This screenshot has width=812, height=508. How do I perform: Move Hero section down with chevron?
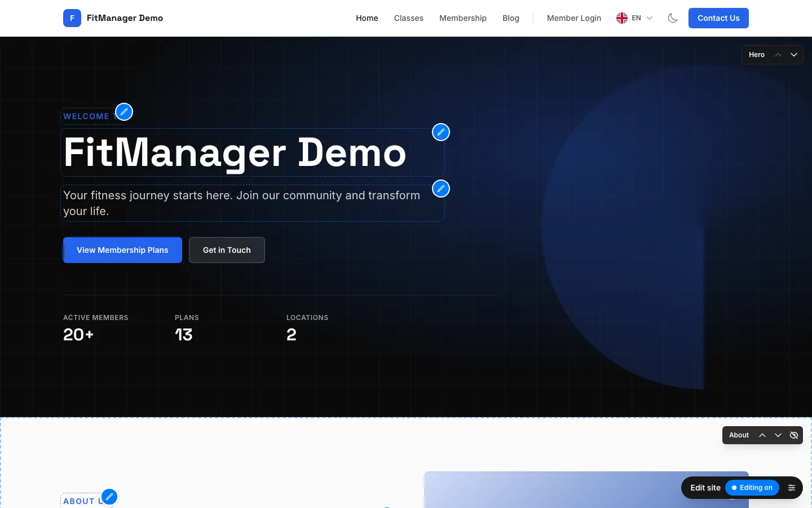point(794,55)
